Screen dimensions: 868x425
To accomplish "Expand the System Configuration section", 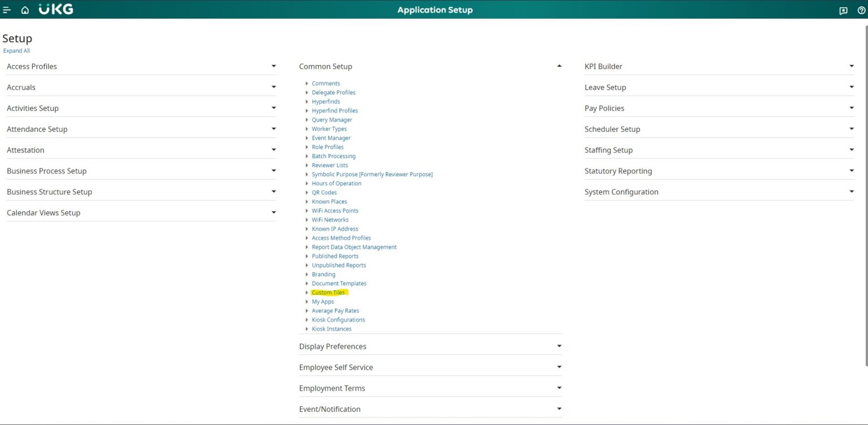I will pos(852,191).
